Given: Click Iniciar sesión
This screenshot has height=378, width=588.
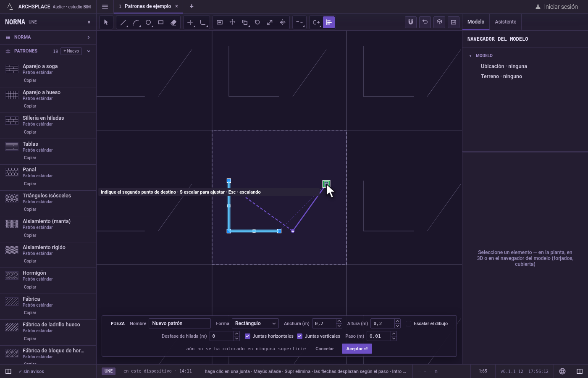Looking at the screenshot, I should [556, 7].
